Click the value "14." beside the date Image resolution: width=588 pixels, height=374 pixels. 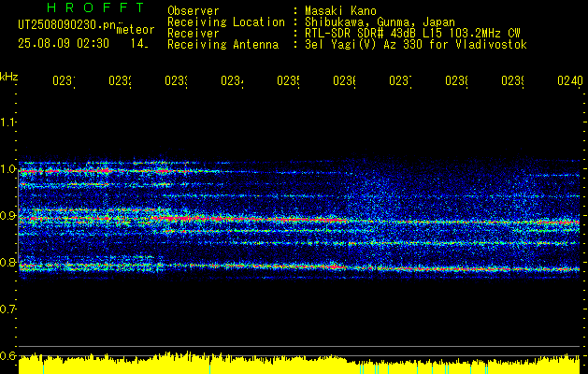[x=139, y=44]
